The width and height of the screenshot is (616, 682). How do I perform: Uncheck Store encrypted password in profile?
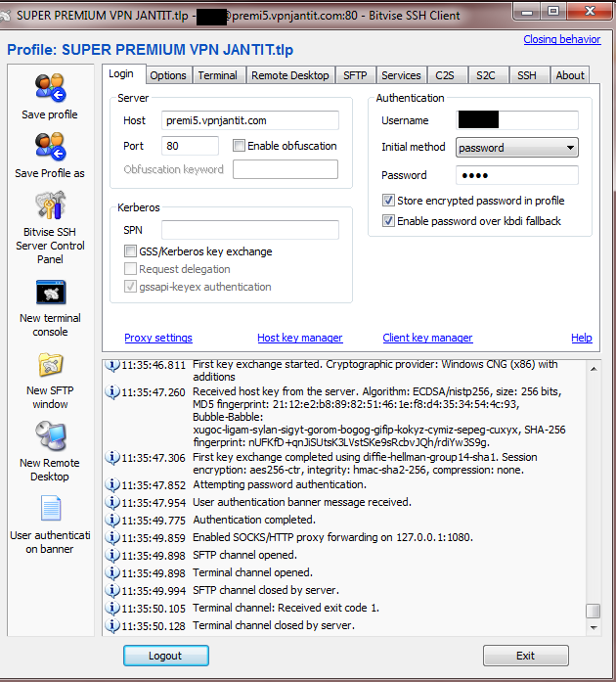click(388, 201)
